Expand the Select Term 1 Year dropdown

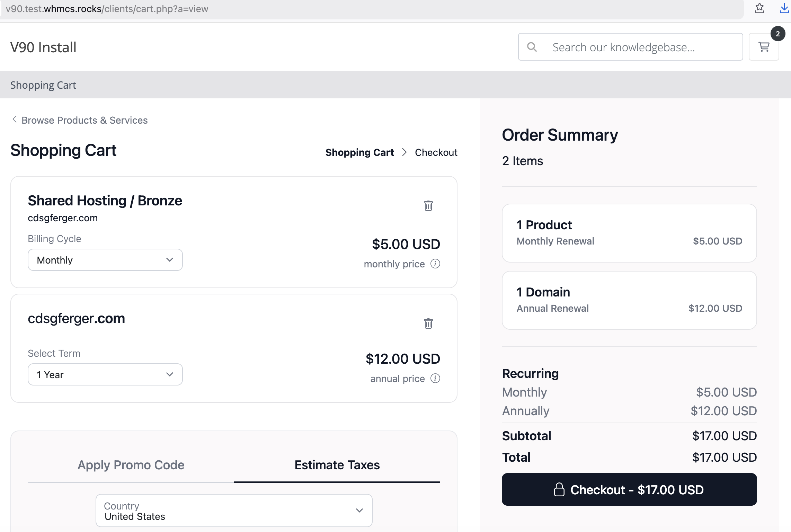point(105,374)
